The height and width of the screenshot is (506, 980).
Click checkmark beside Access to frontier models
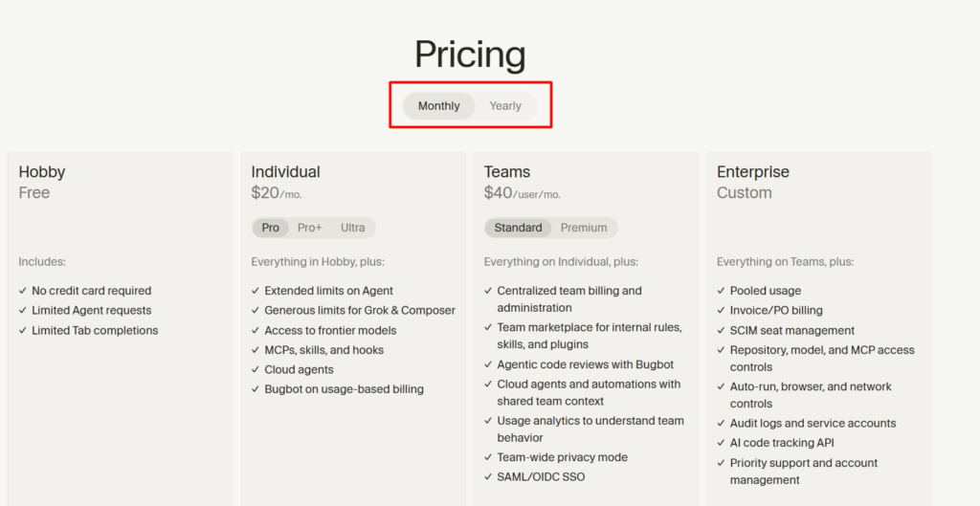point(255,330)
